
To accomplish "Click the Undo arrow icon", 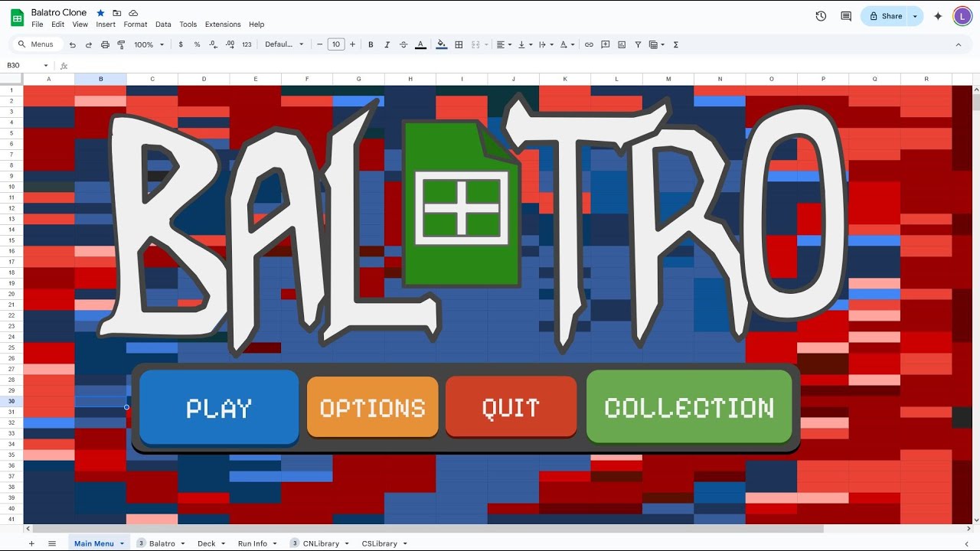I will [x=73, y=44].
